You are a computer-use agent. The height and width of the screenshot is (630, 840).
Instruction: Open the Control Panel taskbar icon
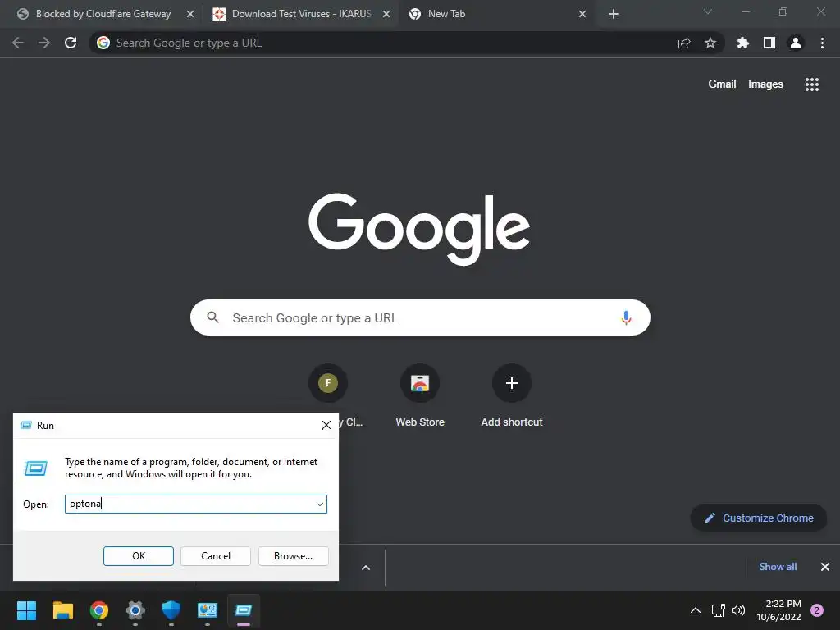(208, 610)
